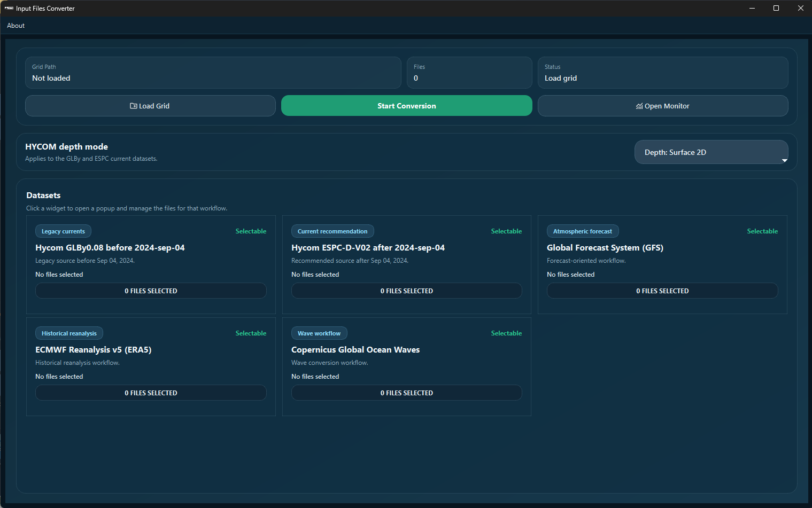This screenshot has height=508, width=812.
Task: Click 'Legacy source before Sep 04, 2024.' text
Action: pyautogui.click(x=85, y=261)
